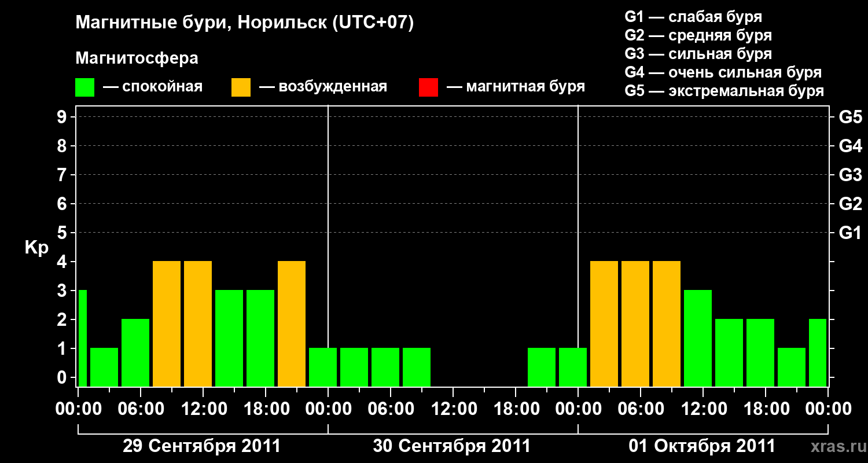This screenshot has width=868, height=463.
Task: Click the 12:00 time label under 29 September
Action: 203,409
